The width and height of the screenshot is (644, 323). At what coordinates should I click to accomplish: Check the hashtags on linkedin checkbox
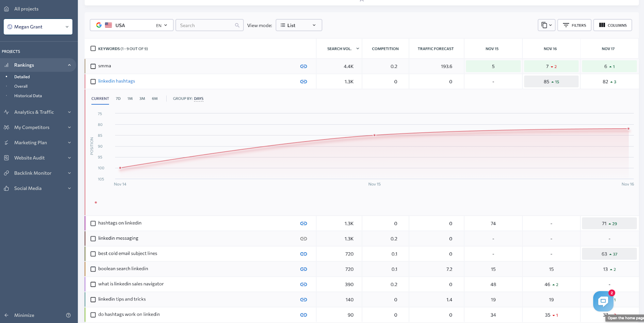click(x=93, y=224)
